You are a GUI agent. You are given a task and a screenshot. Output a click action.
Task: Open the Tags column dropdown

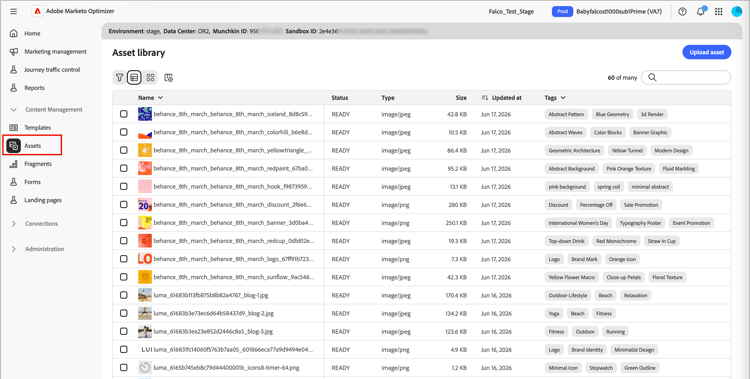(563, 98)
